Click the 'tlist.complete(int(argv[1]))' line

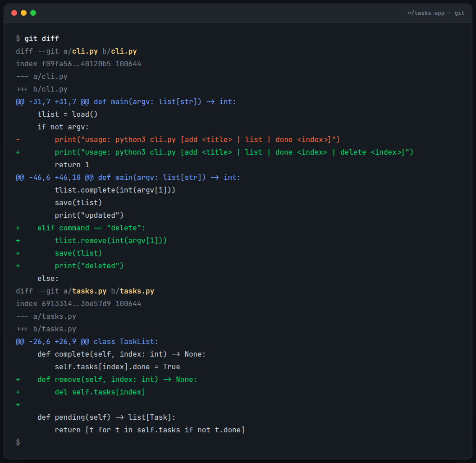[115, 190]
